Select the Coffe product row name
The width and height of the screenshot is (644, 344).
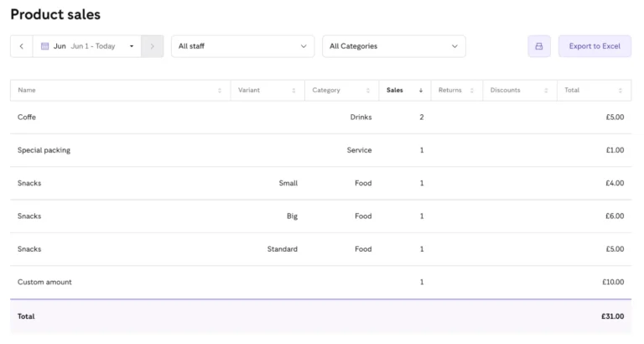[x=27, y=117]
